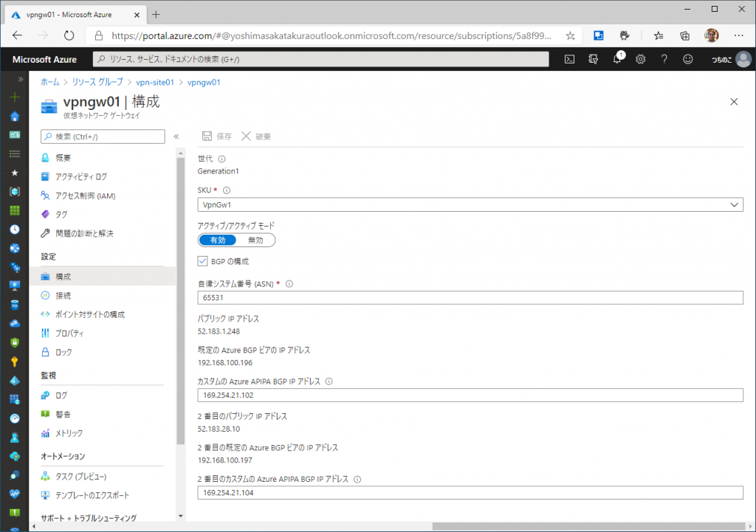756x532 pixels.
Task: Expand the Azure portal left sidebar
Action: (20, 79)
